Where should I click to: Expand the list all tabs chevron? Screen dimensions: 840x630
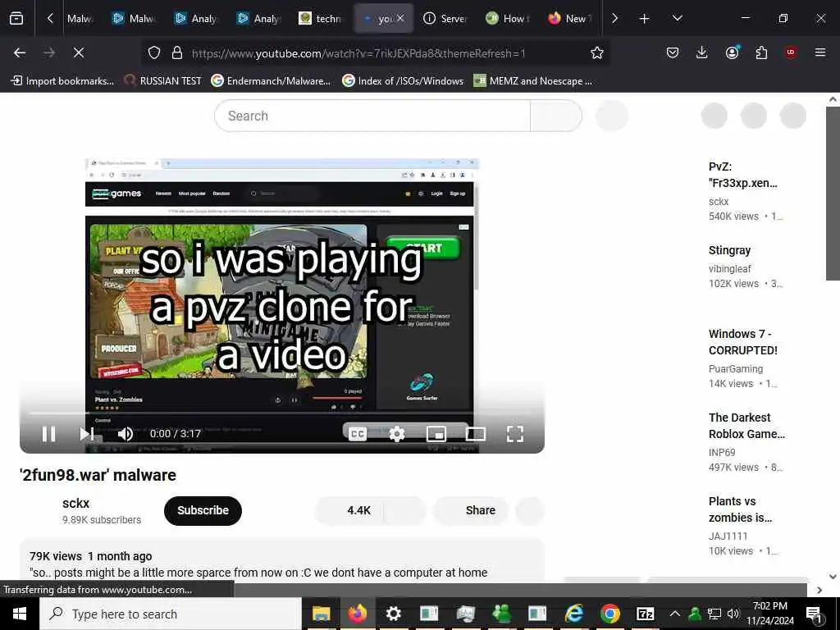coord(677,19)
